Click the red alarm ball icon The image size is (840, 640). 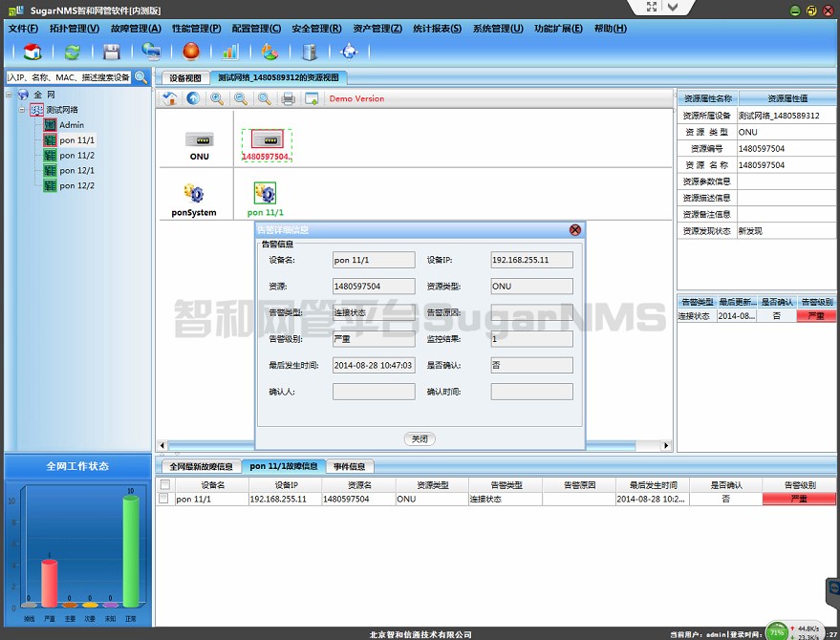(191, 52)
